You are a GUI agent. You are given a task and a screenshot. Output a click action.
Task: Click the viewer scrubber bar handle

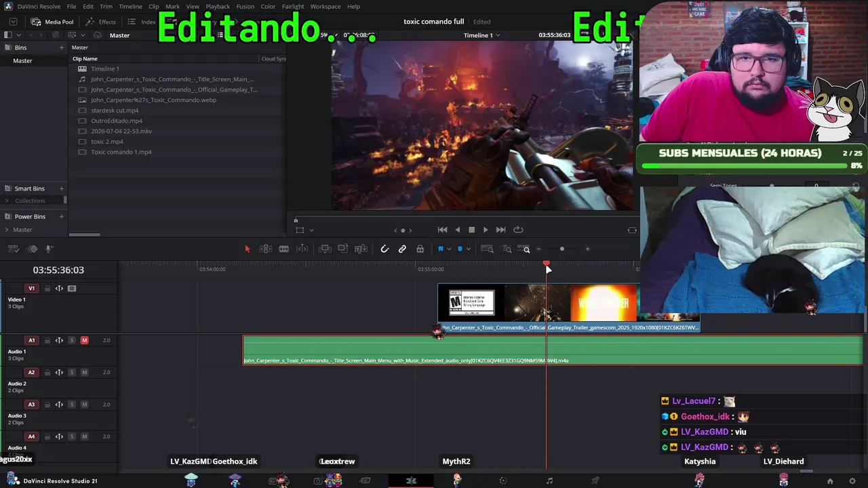click(x=296, y=220)
